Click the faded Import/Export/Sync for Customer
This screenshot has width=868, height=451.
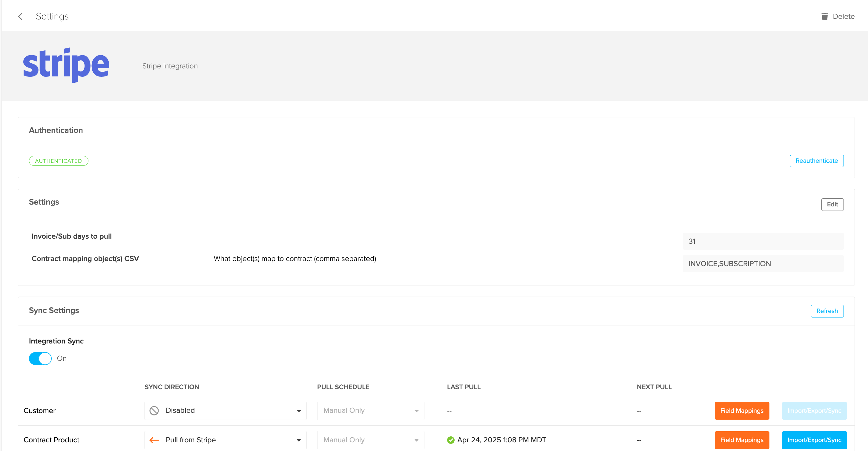pos(814,411)
